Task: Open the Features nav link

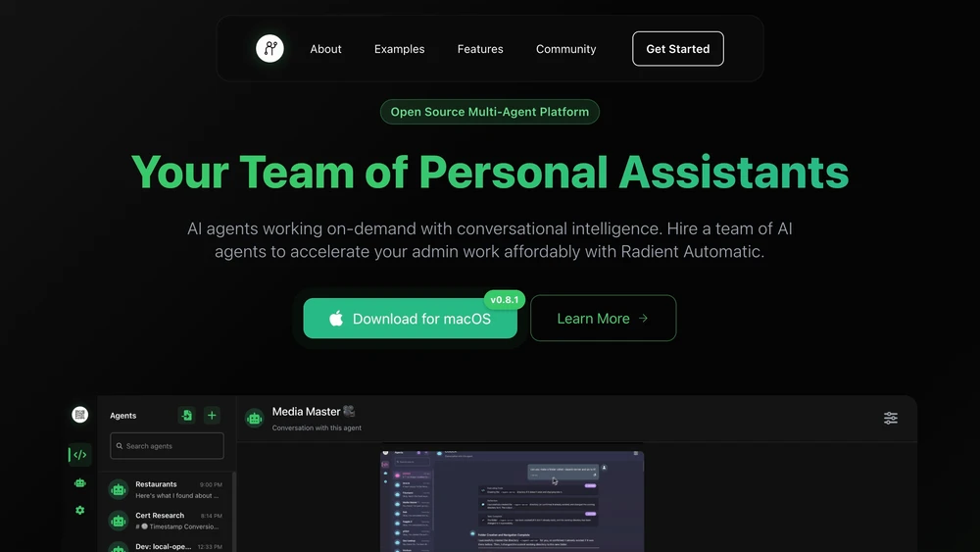Action: (480, 49)
